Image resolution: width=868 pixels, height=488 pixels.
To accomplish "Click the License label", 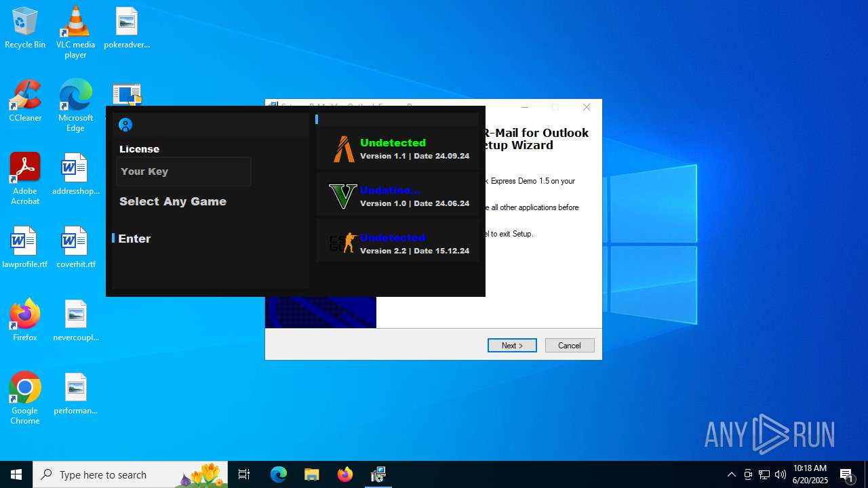I will 140,149.
